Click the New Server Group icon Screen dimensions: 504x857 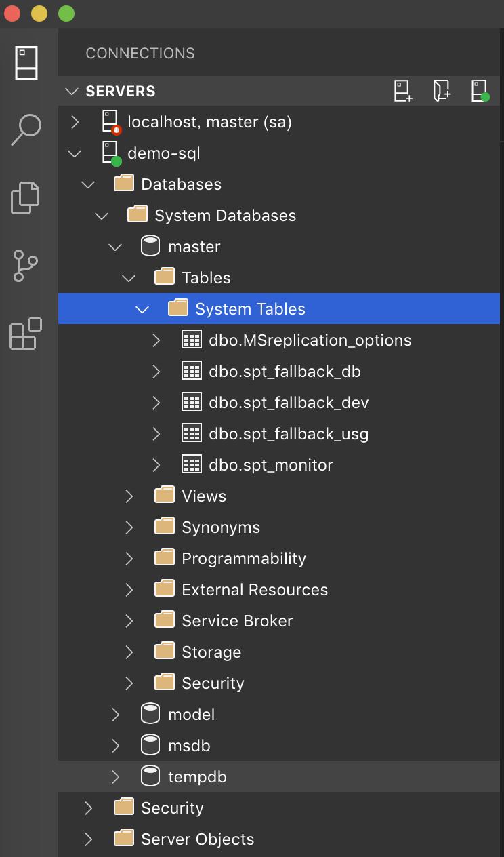(442, 91)
